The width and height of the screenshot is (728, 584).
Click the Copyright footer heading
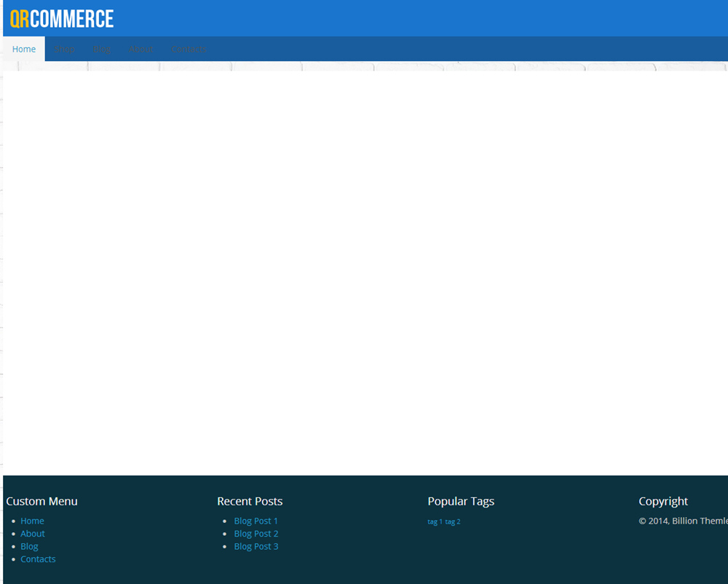click(663, 502)
